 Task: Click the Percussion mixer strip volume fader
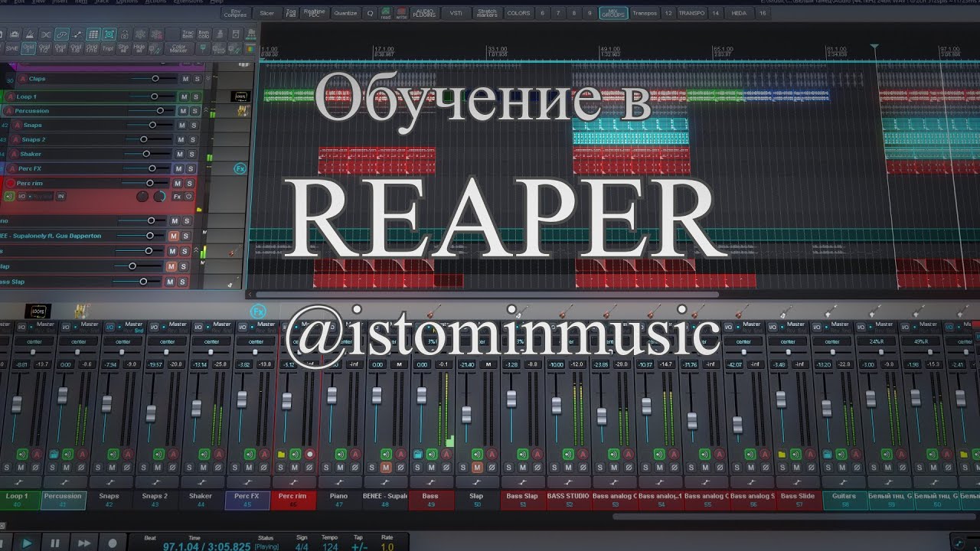pos(62,396)
